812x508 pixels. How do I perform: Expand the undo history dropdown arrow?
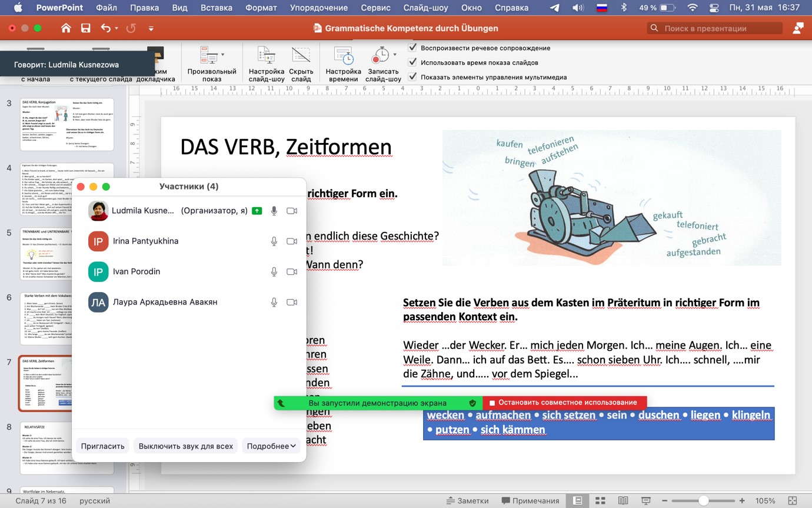click(117, 28)
